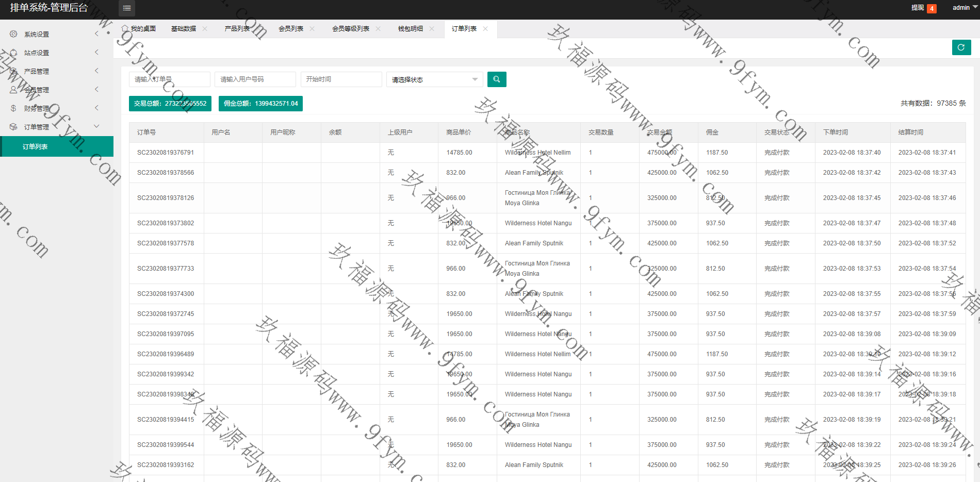This screenshot has width=980, height=482.
Task: Open the admin user dropdown
Action: tap(963, 8)
